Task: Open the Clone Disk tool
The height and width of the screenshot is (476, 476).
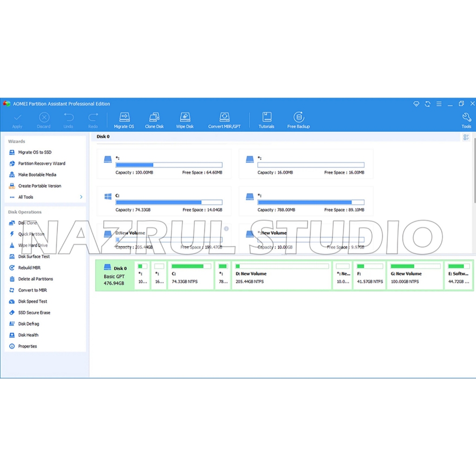Action: tap(154, 120)
